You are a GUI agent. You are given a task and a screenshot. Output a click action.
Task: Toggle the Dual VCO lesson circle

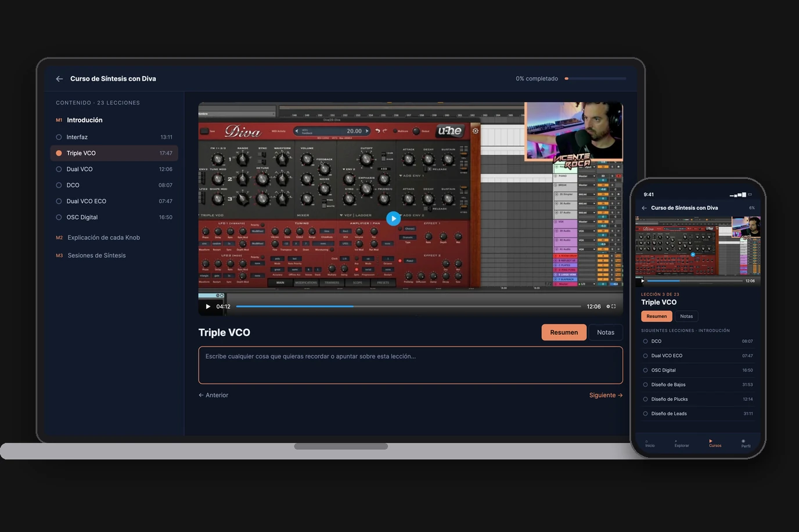tap(59, 169)
